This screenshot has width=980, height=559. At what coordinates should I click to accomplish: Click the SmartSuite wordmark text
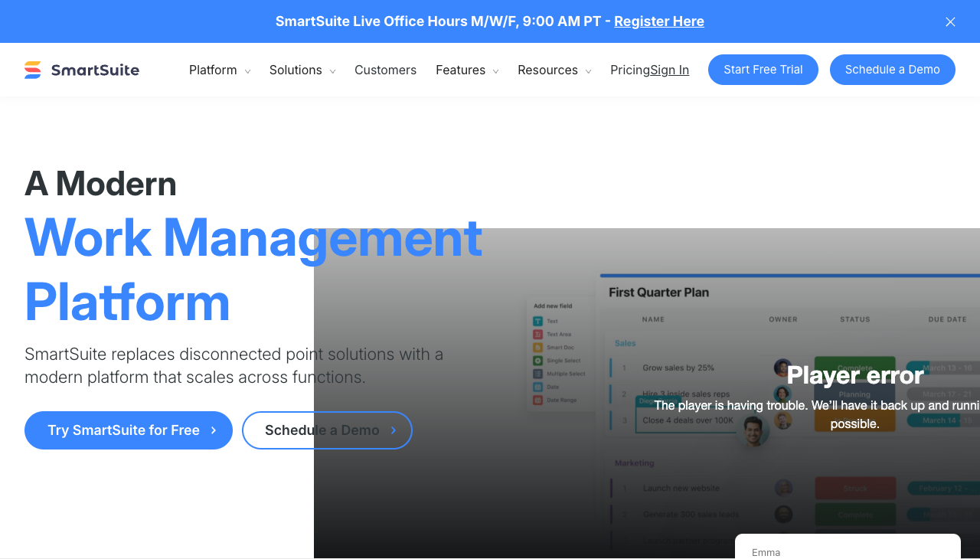95,70
